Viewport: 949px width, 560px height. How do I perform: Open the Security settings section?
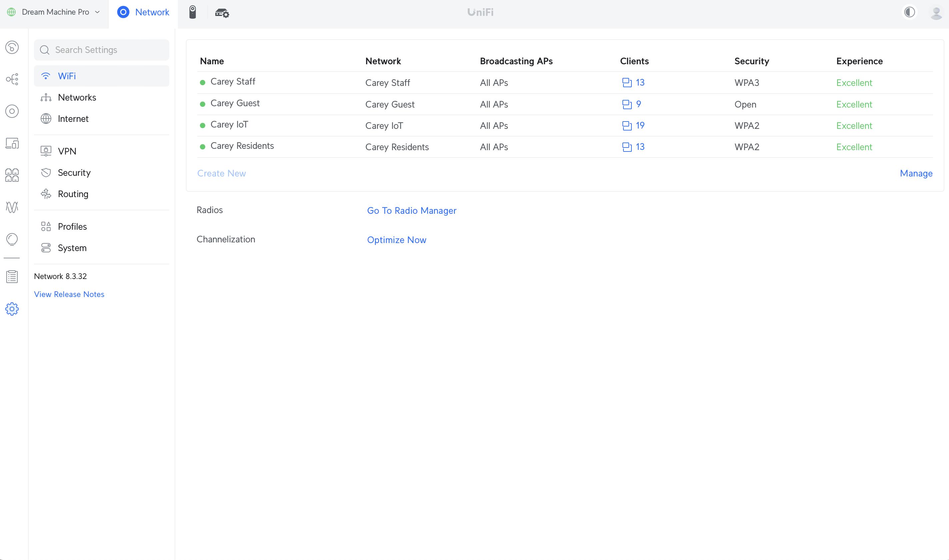click(74, 172)
